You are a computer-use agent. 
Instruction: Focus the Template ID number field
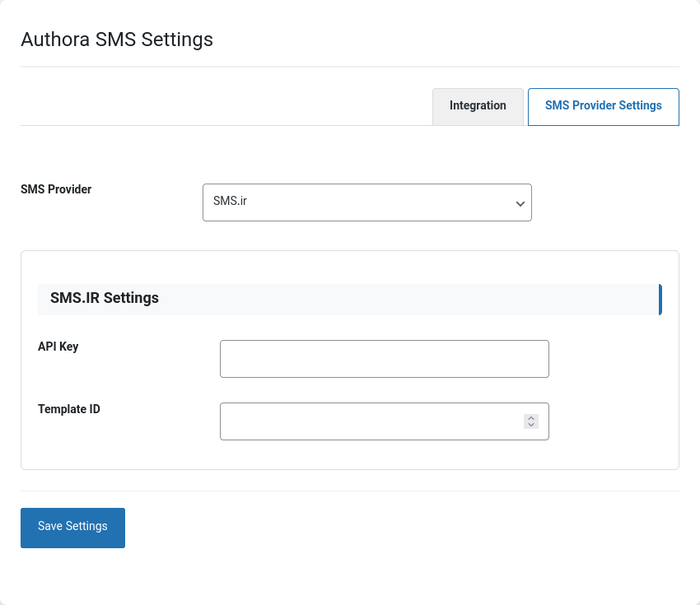click(x=371, y=421)
